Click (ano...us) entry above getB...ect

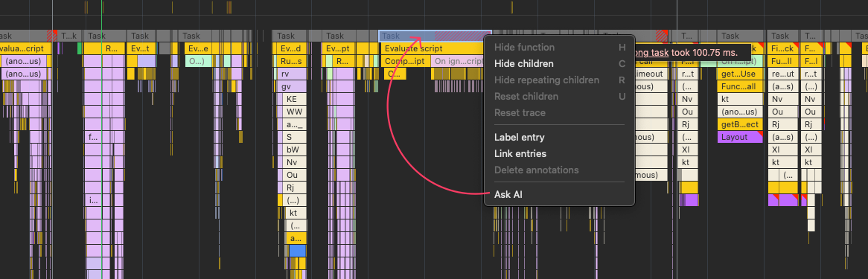click(739, 112)
